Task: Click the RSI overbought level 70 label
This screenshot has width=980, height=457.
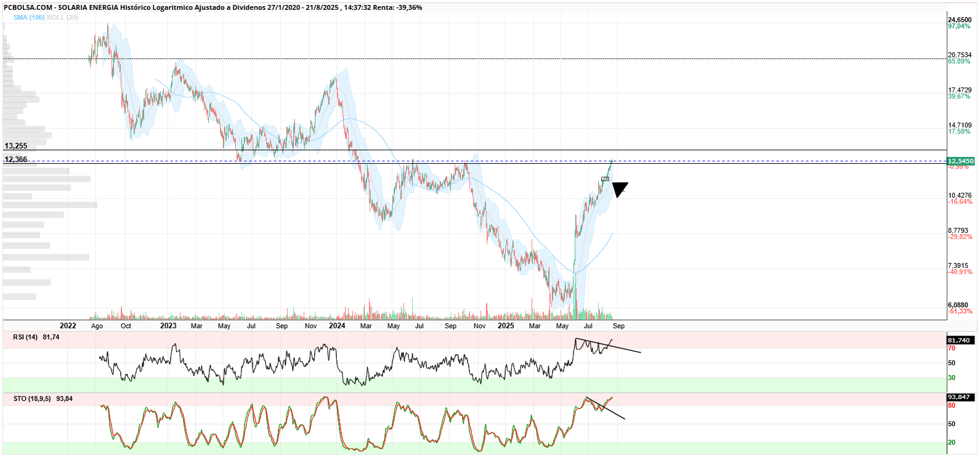Action: point(952,349)
